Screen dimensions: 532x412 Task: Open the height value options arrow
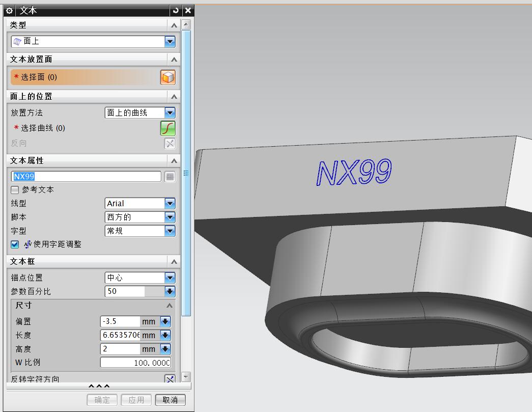165,349
